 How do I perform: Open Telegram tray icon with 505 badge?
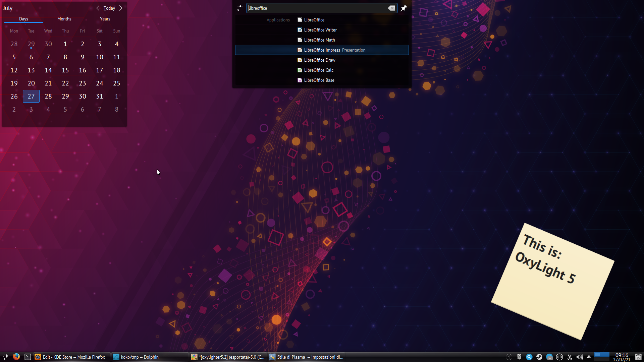point(549,357)
